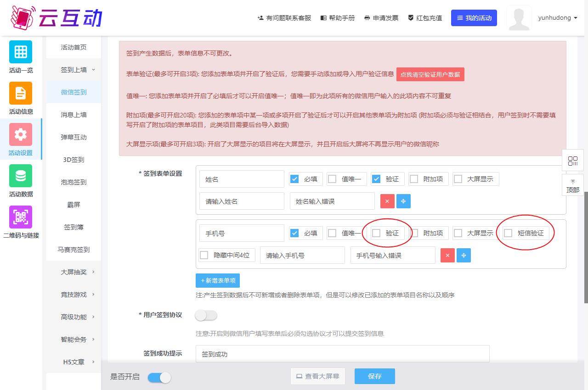588x390 pixels.
Task: Click the 活动信息 document icon
Action: pyautogui.click(x=21, y=93)
